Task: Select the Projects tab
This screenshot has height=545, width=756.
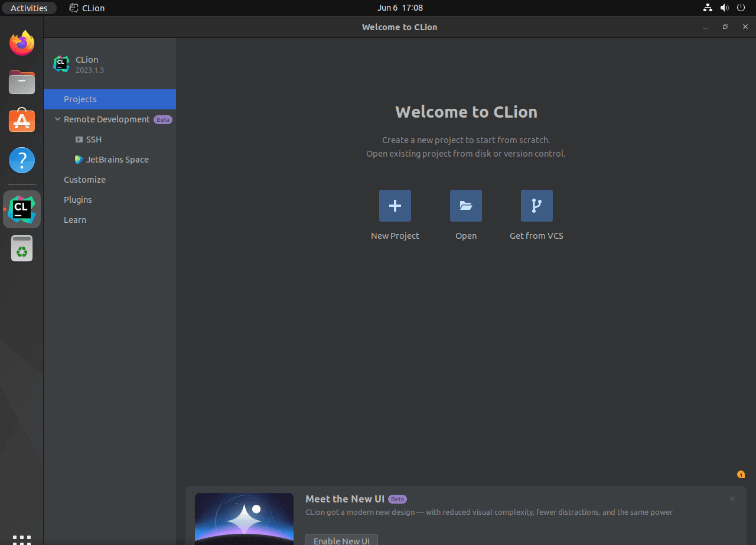Action: (80, 99)
